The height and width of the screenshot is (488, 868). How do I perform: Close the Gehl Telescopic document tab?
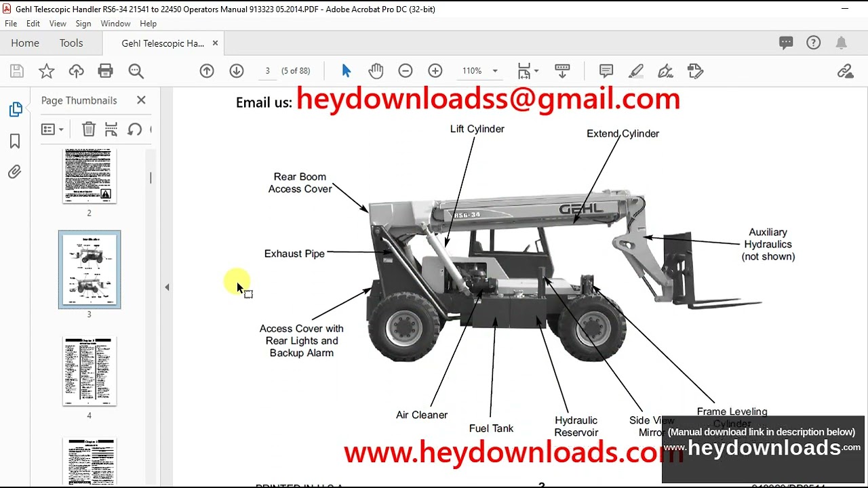[x=215, y=43]
